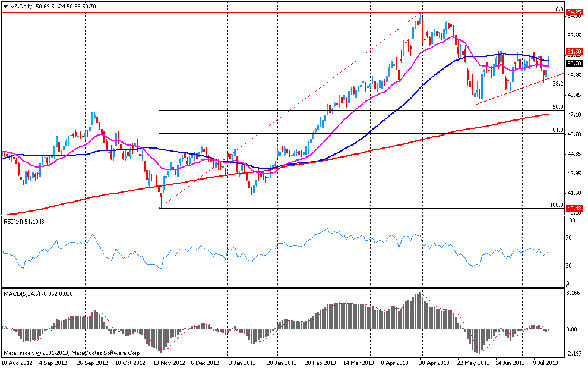Image resolution: width=588 pixels, height=368 pixels.
Task: Click the 45.70 value on the price axis
Action: (x=574, y=134)
